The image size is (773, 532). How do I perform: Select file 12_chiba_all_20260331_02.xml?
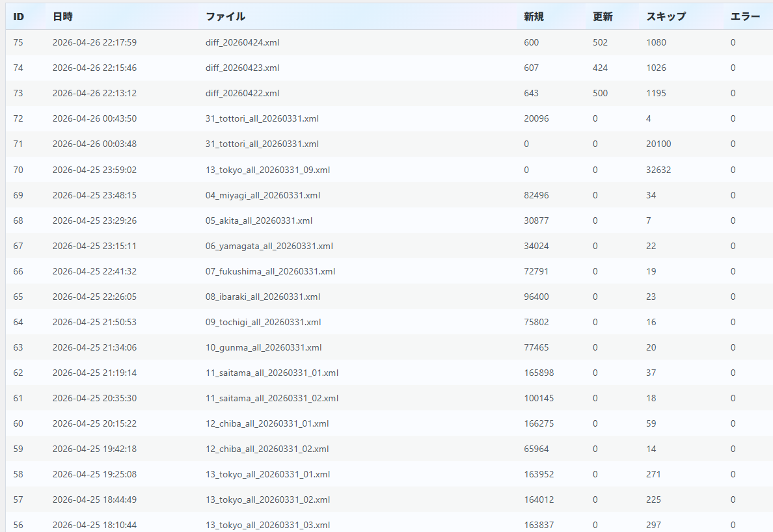click(x=267, y=449)
